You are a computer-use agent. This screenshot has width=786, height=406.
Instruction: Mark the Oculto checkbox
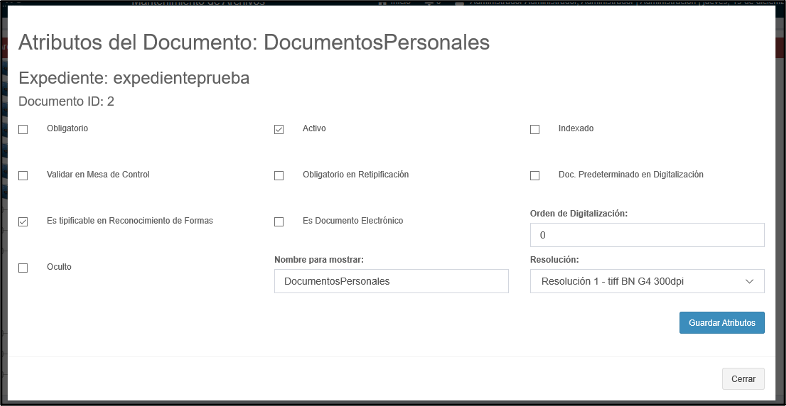(23, 268)
